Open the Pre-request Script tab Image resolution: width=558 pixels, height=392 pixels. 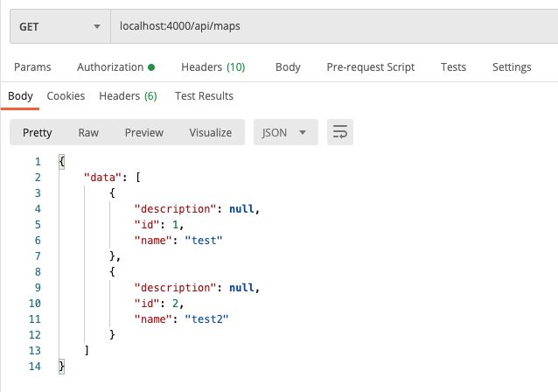coord(370,67)
